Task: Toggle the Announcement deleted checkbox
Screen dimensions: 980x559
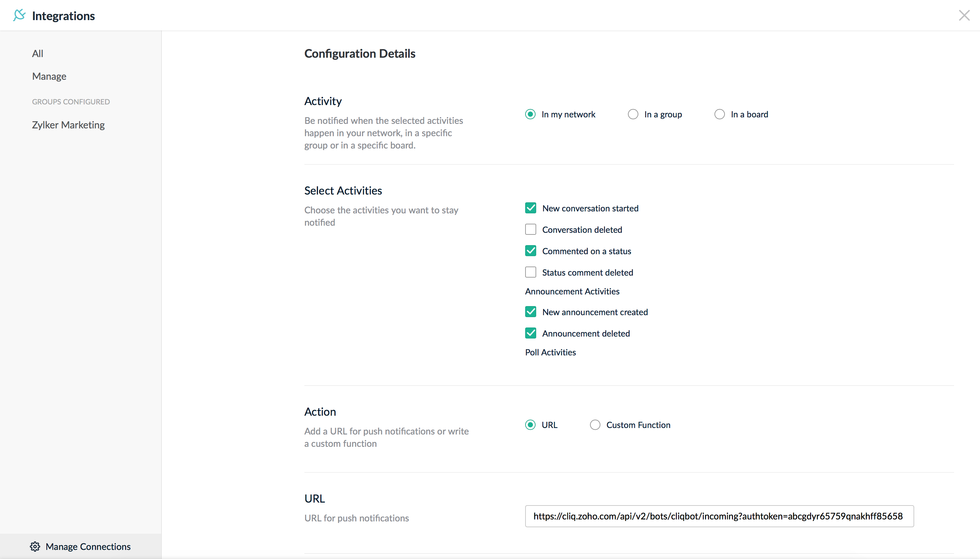Action: click(530, 333)
